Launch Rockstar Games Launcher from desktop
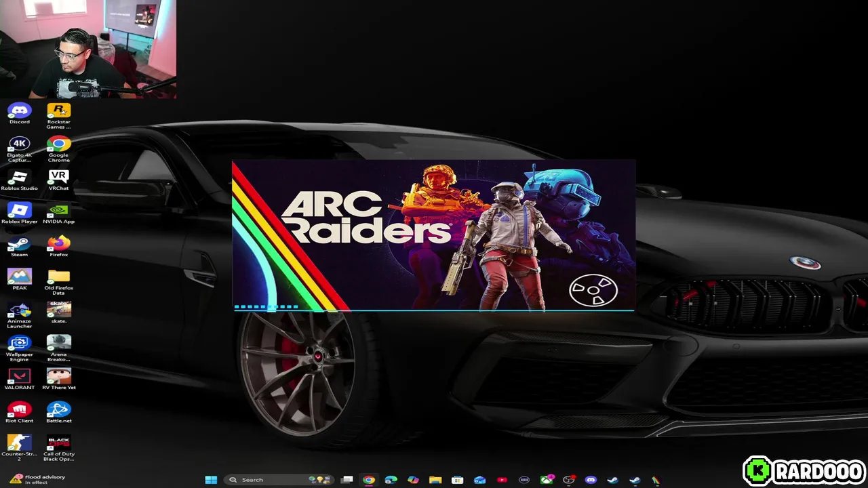Image resolution: width=868 pixels, height=488 pixels. tap(58, 116)
